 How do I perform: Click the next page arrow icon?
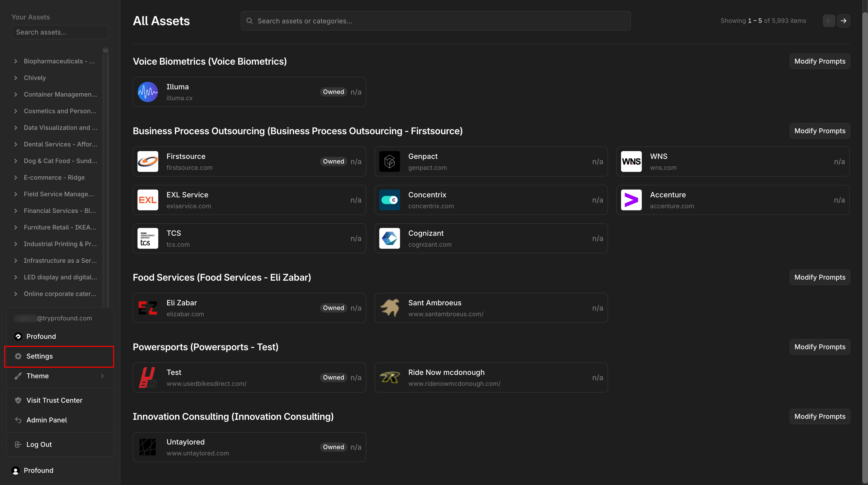(x=843, y=21)
